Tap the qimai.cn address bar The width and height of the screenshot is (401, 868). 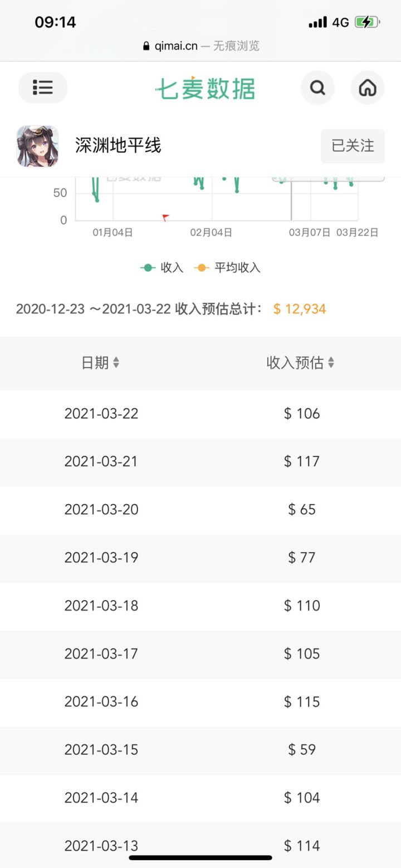[200, 46]
